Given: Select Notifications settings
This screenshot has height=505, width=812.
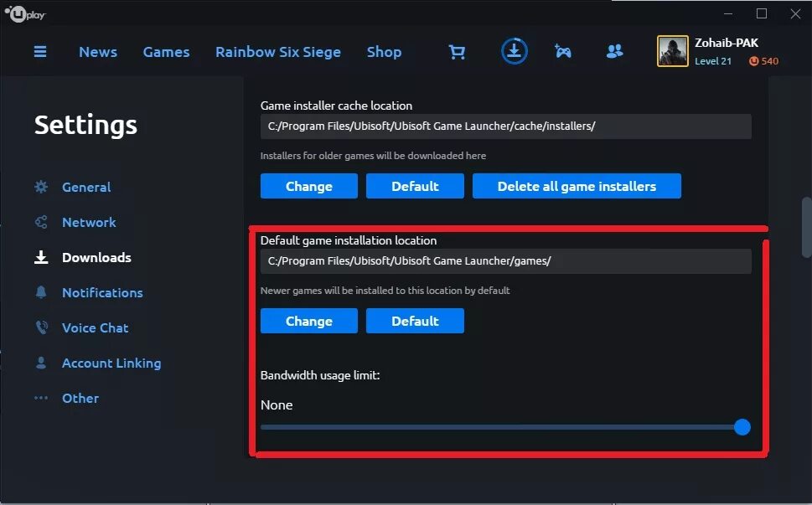Looking at the screenshot, I should point(102,292).
